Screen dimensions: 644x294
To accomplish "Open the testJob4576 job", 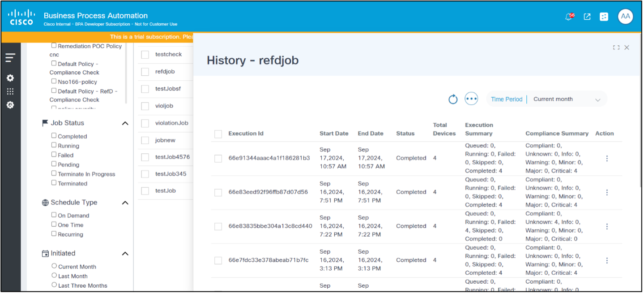I will tap(172, 157).
